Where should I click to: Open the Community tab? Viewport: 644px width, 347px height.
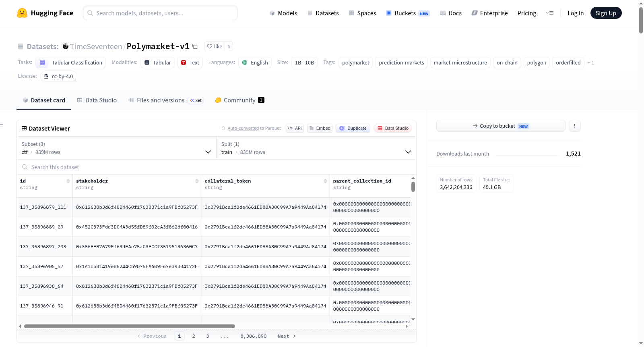pyautogui.click(x=239, y=100)
